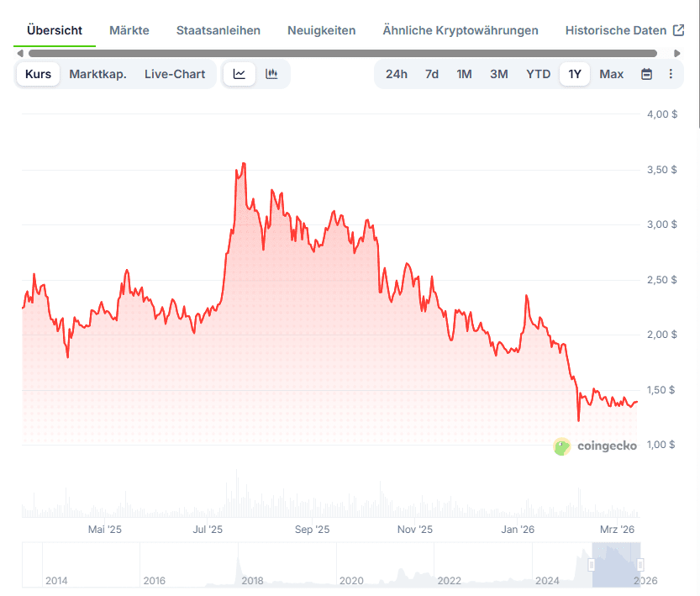Switch to line chart view icon
The width and height of the screenshot is (700, 596).
[x=239, y=74]
